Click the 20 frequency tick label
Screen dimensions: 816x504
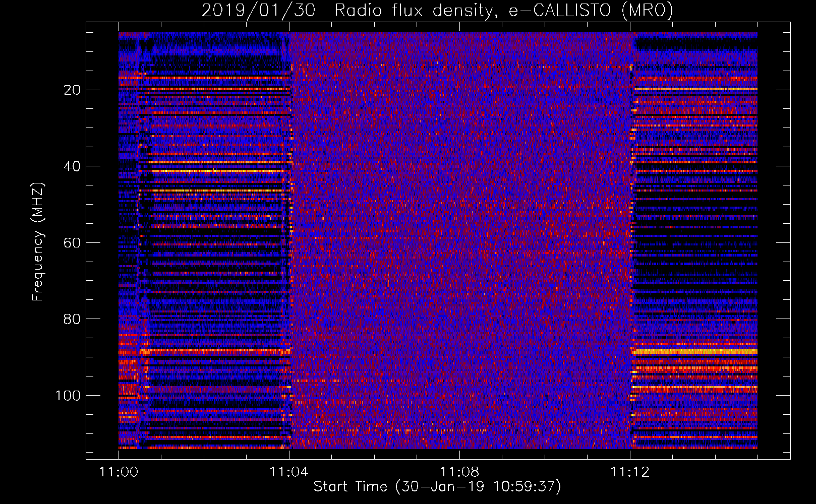72,90
